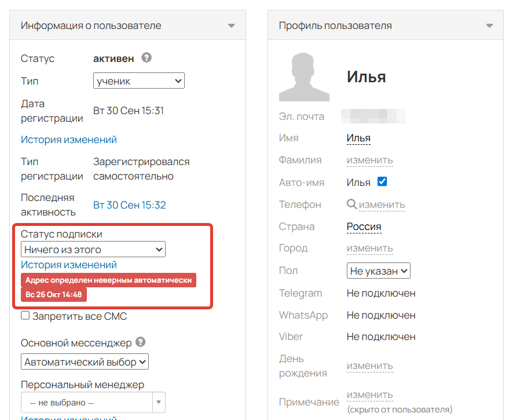513x420 pixels.
Task: Collapse the Профиль пользователя panel
Action: pos(489,25)
